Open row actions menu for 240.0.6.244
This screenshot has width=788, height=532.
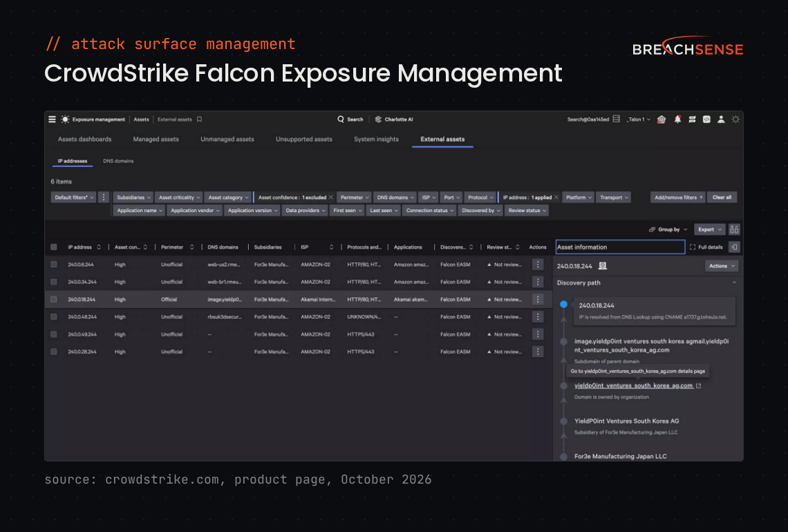tap(538, 264)
